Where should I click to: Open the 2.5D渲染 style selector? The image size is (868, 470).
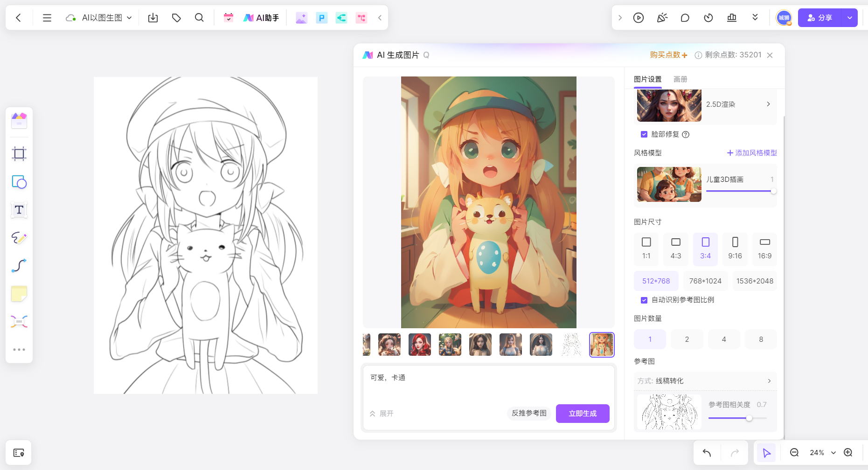pos(705,106)
